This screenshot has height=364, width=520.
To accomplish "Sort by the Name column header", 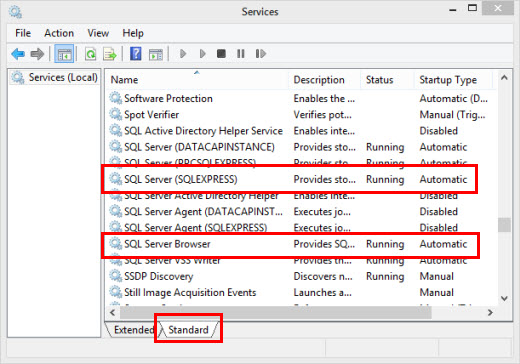I will point(197,80).
